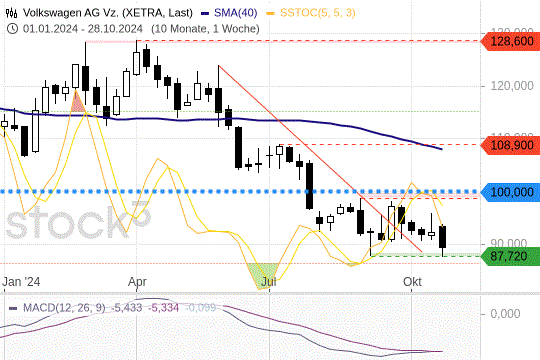
Task: Click the Jan '24 time axis label
Action: coord(21,282)
